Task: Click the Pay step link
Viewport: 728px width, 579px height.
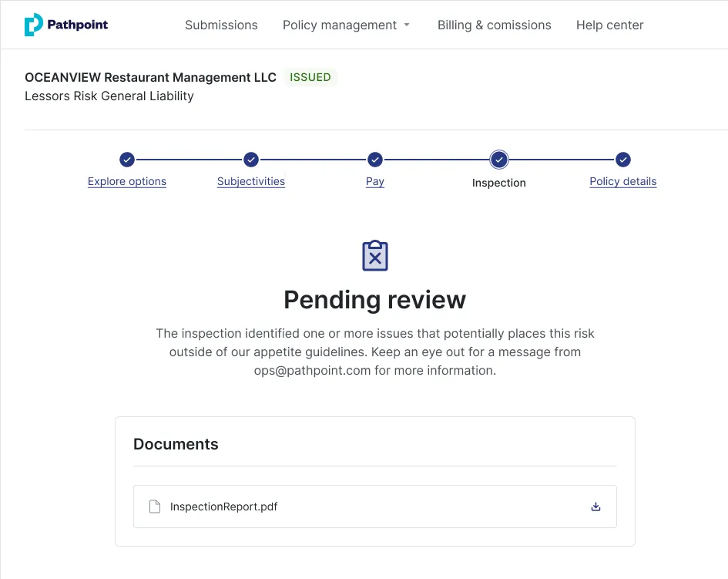Action: click(374, 181)
